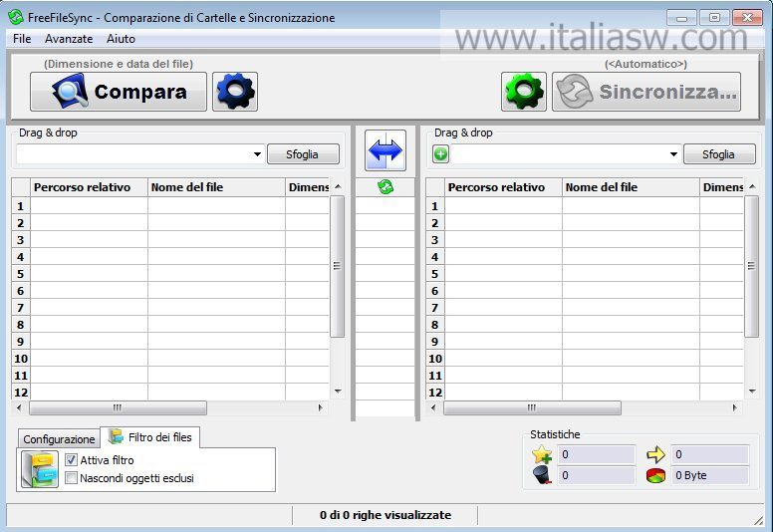Open the Avanzate menu
This screenshot has width=773, height=532.
(69, 39)
